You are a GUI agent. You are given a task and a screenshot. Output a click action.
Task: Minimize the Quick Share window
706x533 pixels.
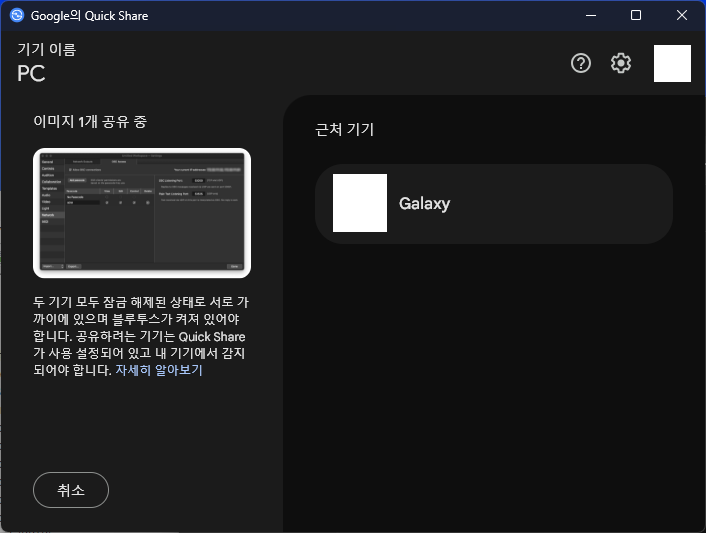591,15
